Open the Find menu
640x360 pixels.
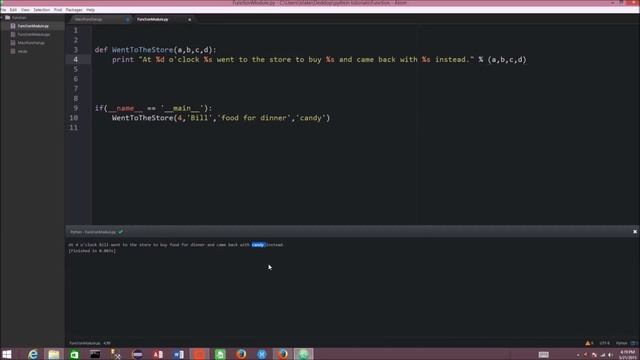click(58, 9)
